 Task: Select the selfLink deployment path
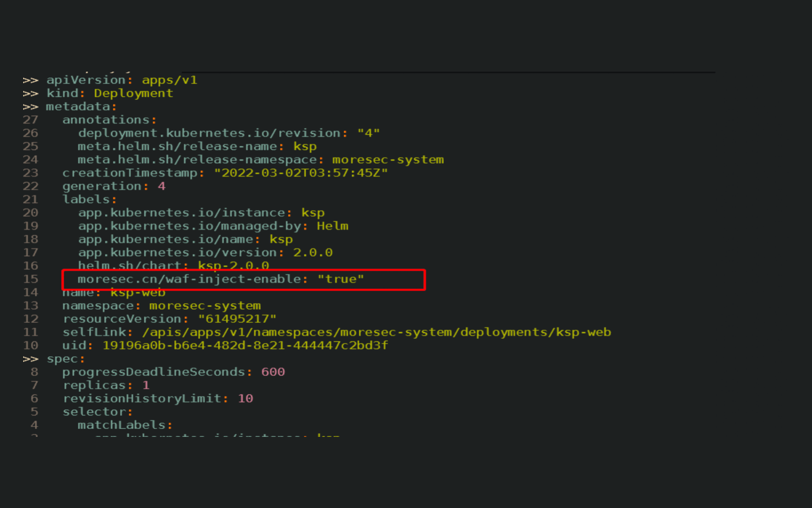[x=376, y=332]
